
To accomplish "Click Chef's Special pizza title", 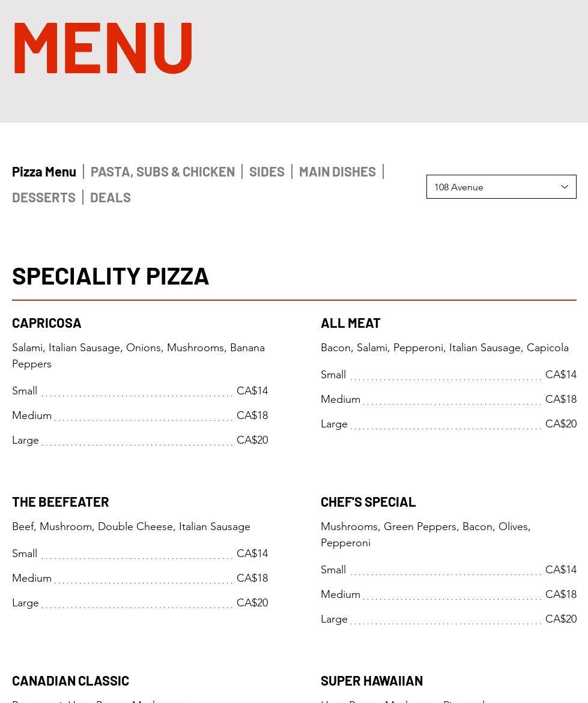I will click(368, 502).
